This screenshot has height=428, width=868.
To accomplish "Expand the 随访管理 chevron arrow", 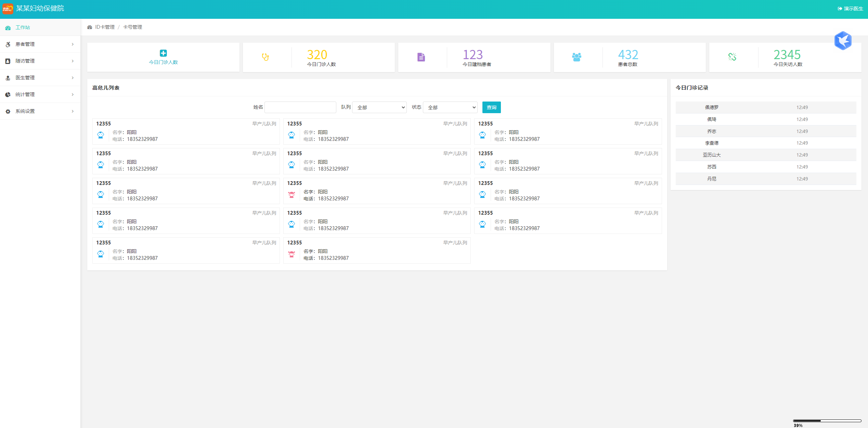I will click(x=73, y=61).
